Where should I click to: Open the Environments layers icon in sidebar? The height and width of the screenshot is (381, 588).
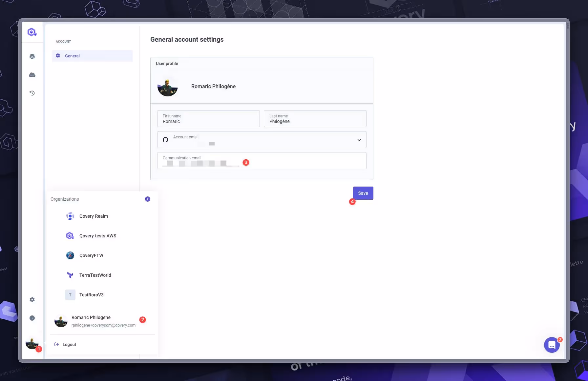[32, 56]
